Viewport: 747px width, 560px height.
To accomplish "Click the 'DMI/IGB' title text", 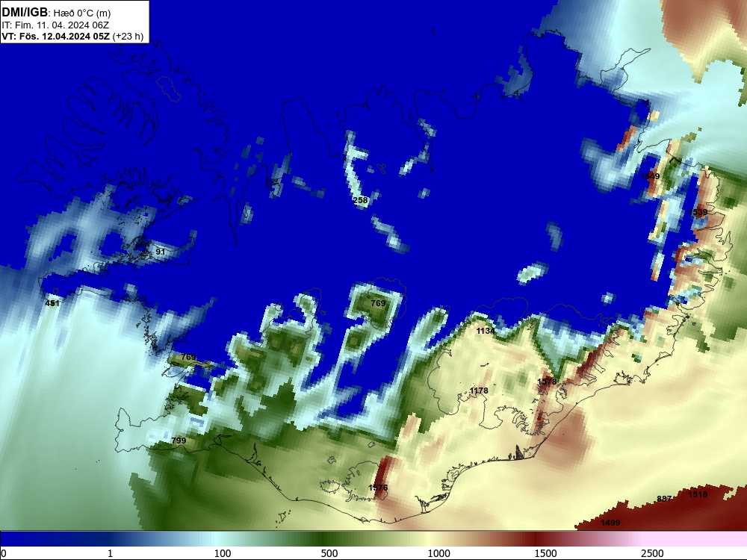I will 25,13.
